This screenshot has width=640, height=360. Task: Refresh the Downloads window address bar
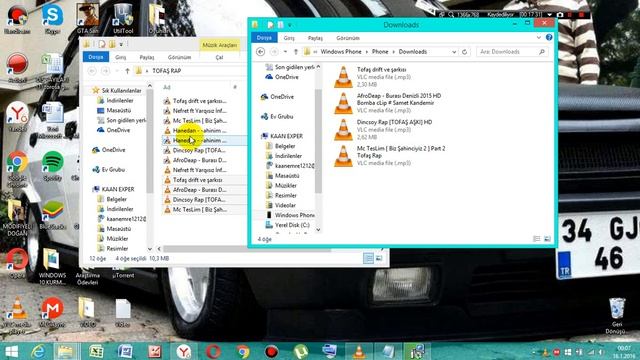click(464, 52)
